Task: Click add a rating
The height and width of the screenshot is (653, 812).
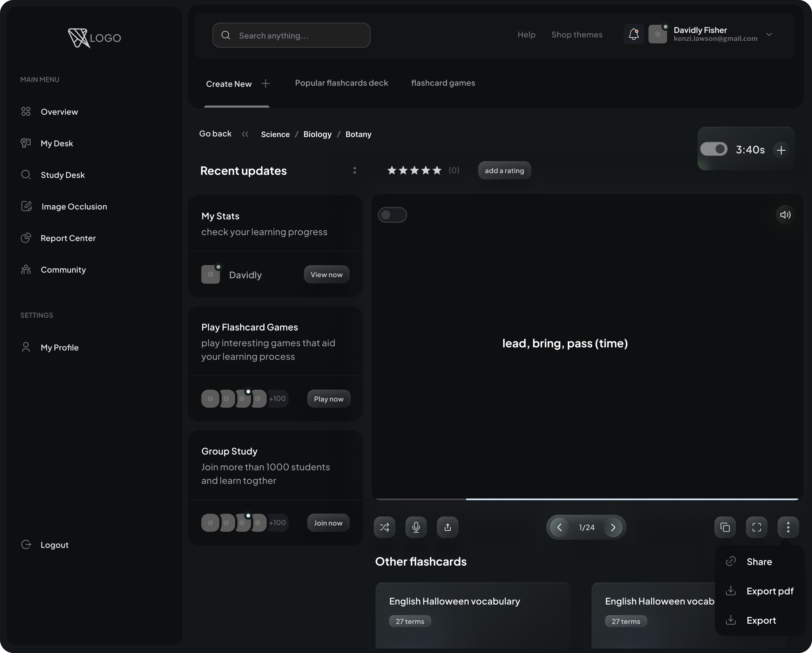Action: [x=504, y=170]
